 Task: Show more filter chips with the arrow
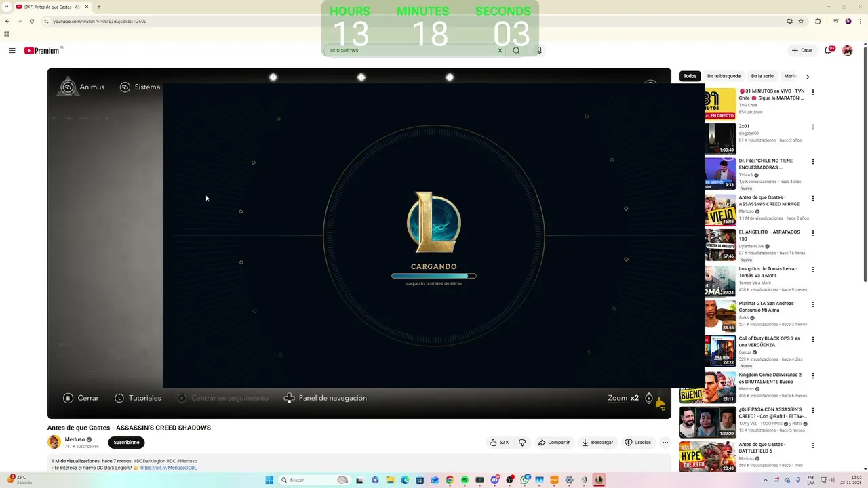(807, 77)
